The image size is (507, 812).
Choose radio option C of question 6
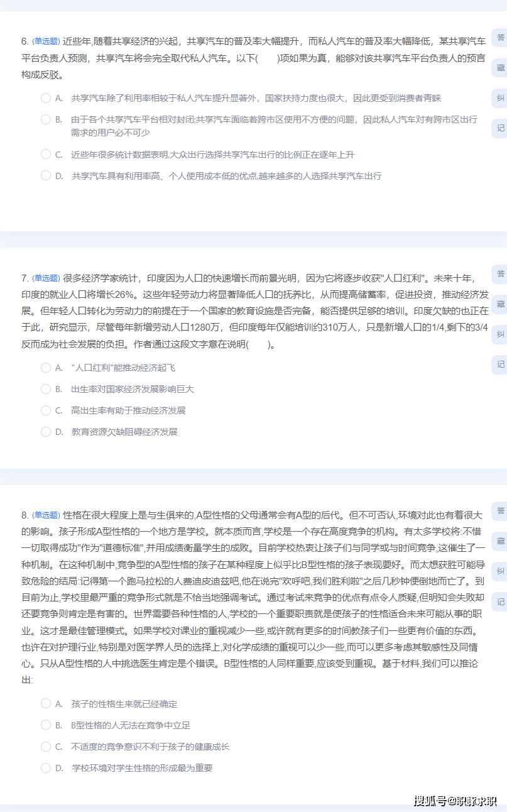[46, 154]
